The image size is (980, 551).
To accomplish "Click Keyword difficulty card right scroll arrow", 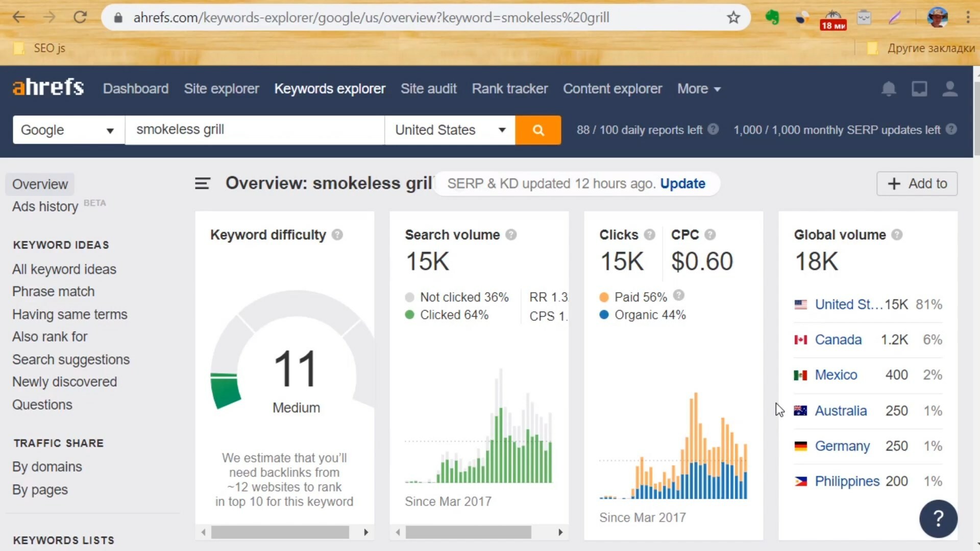I will pyautogui.click(x=366, y=532).
